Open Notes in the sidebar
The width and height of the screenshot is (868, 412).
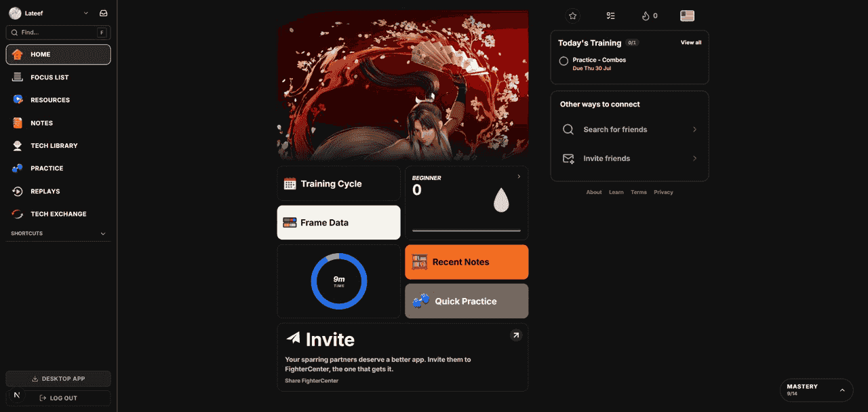pyautogui.click(x=58, y=123)
